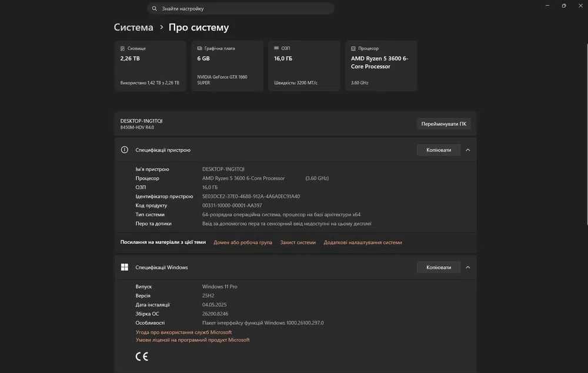This screenshot has width=588, height=373.
Task: Click the search magnifier icon
Action: point(154,8)
